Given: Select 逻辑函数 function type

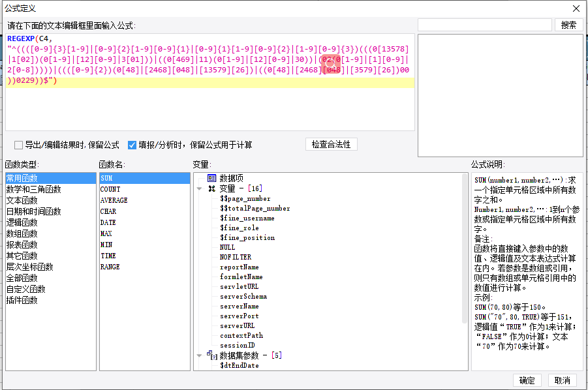Looking at the screenshot, I should [51, 222].
